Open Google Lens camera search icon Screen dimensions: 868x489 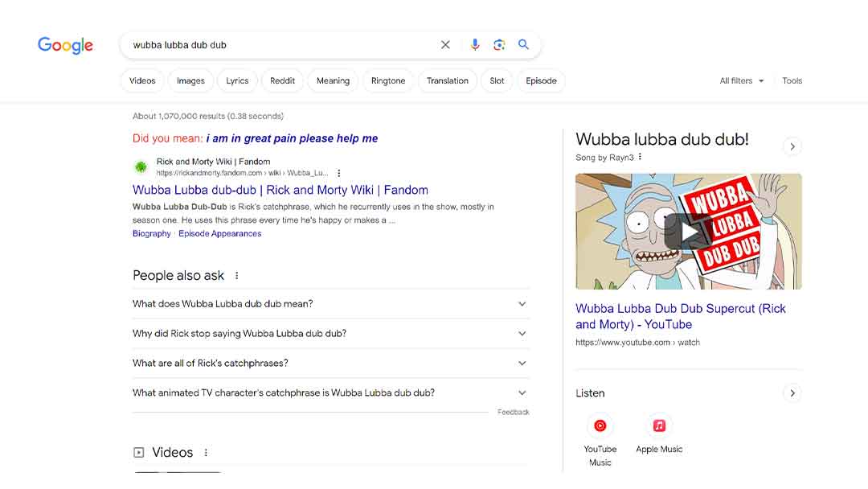click(x=499, y=45)
